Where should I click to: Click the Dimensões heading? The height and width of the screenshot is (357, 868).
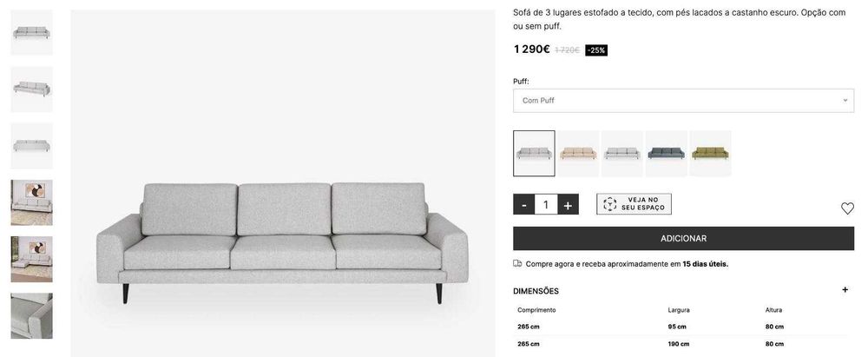pyautogui.click(x=536, y=291)
